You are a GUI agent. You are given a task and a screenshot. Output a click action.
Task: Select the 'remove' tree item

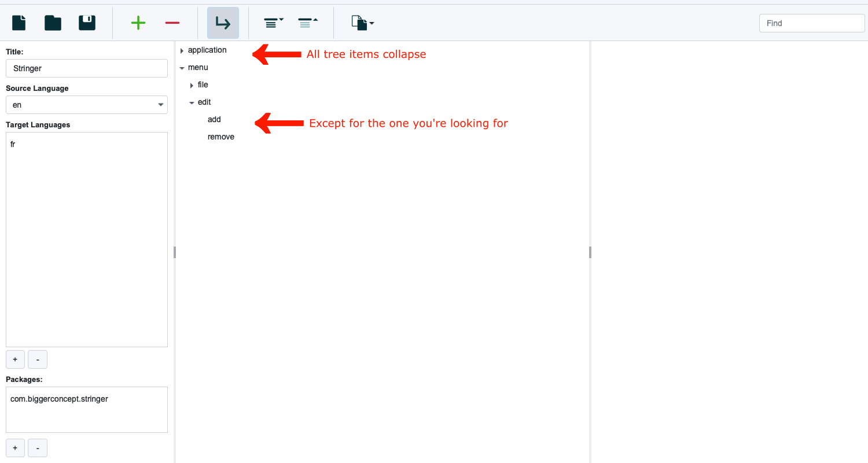pos(221,137)
